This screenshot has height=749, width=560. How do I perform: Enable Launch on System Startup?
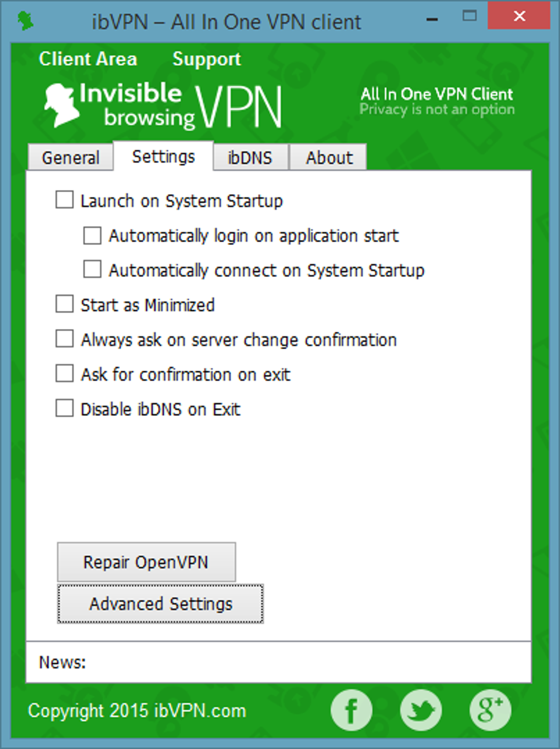tap(65, 200)
